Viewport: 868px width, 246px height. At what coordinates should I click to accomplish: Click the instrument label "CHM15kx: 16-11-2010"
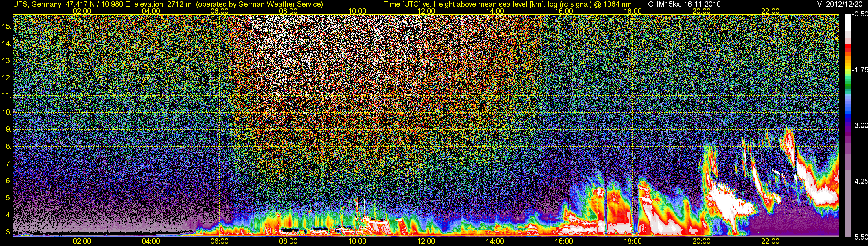[684, 4]
